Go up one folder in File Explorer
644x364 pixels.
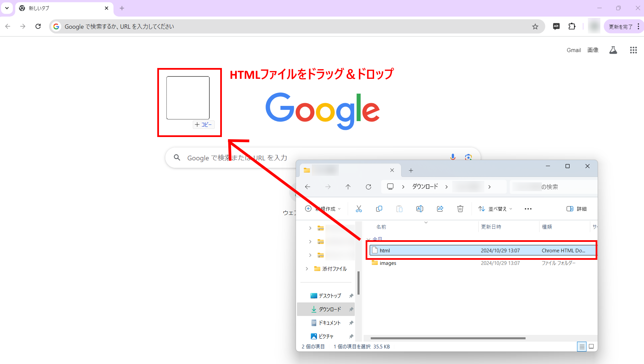348,187
